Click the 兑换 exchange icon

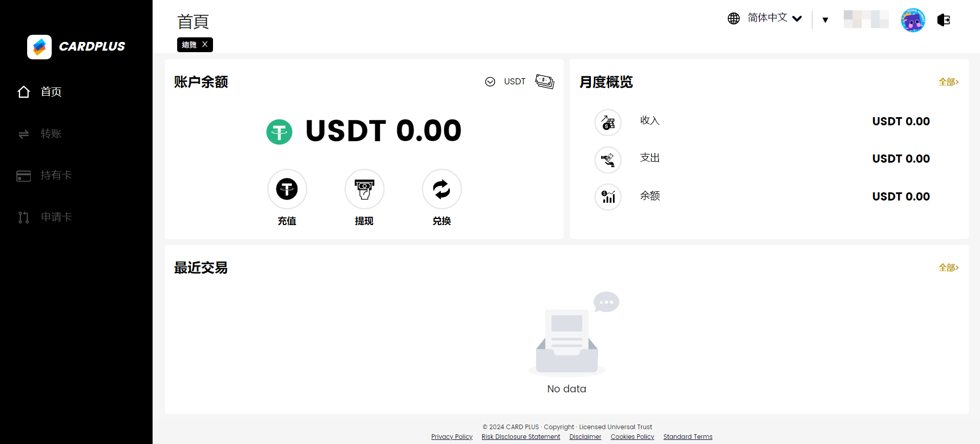pyautogui.click(x=441, y=189)
